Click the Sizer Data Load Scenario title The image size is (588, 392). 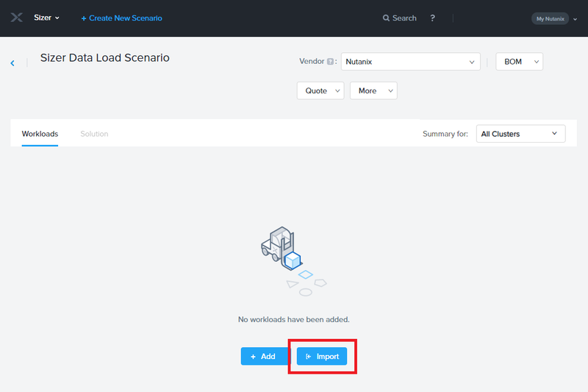[104, 58]
